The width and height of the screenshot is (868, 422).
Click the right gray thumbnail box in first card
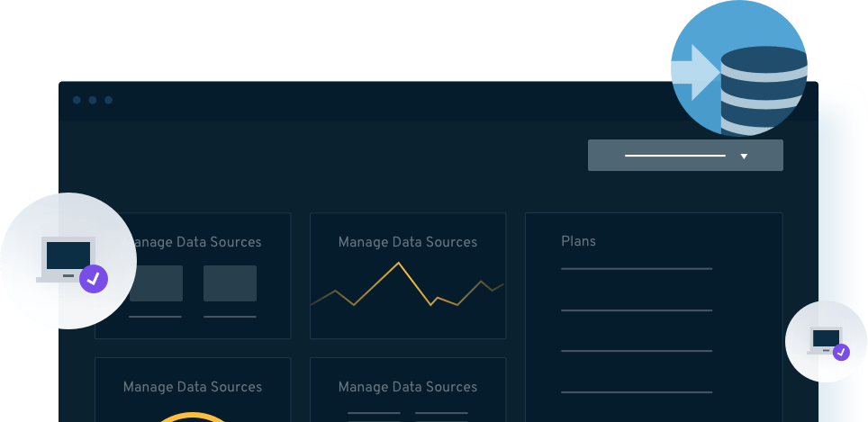230,283
